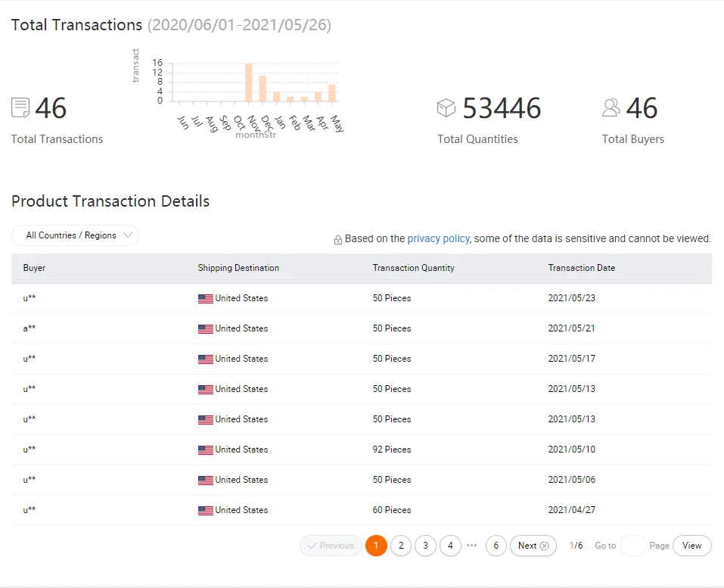Jump to page 6 of transactions
724x588 pixels.
(496, 546)
